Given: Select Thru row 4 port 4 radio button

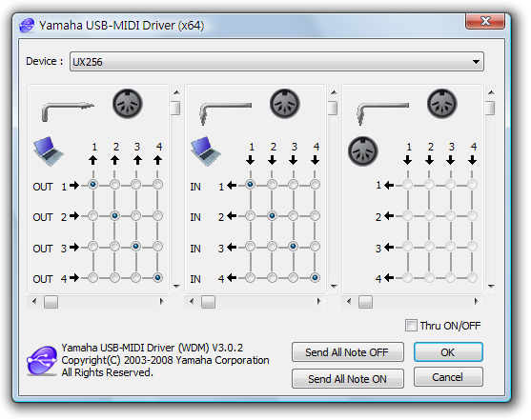Looking at the screenshot, I should tap(472, 278).
